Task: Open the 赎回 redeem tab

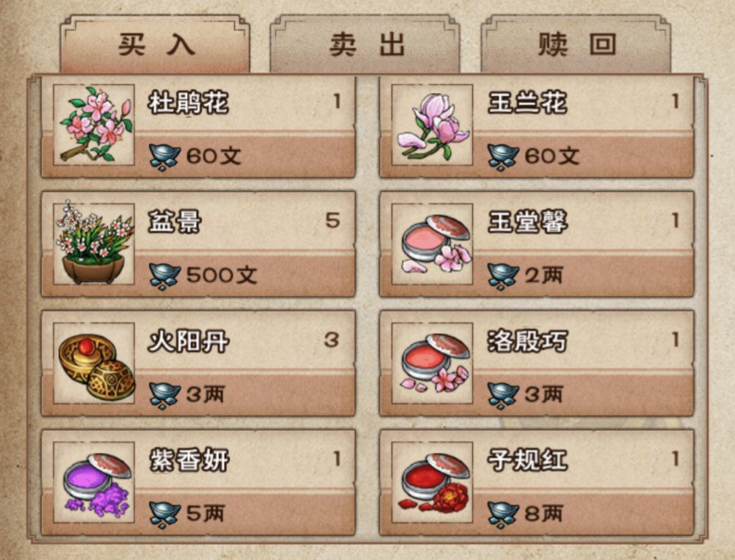Action: tap(576, 45)
